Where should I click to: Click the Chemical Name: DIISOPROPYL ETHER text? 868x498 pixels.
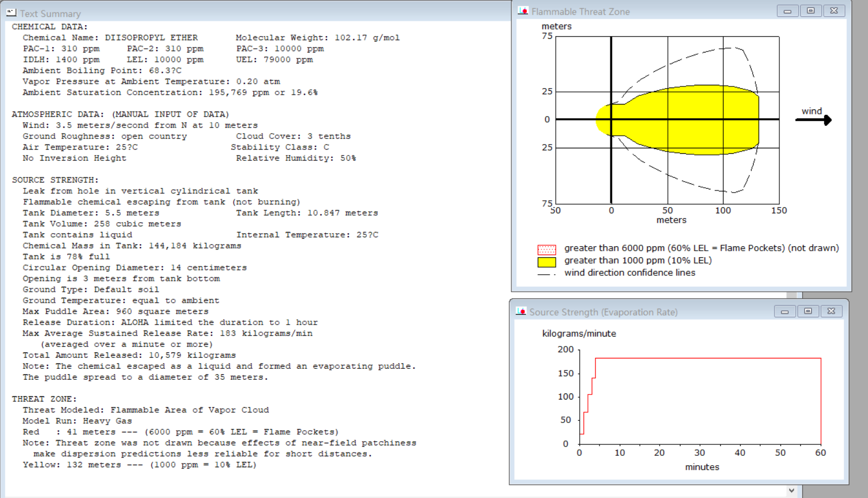coord(110,38)
